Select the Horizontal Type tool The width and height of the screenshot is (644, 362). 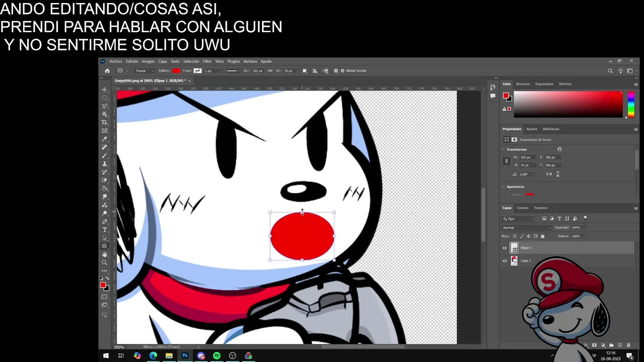pyautogui.click(x=105, y=230)
